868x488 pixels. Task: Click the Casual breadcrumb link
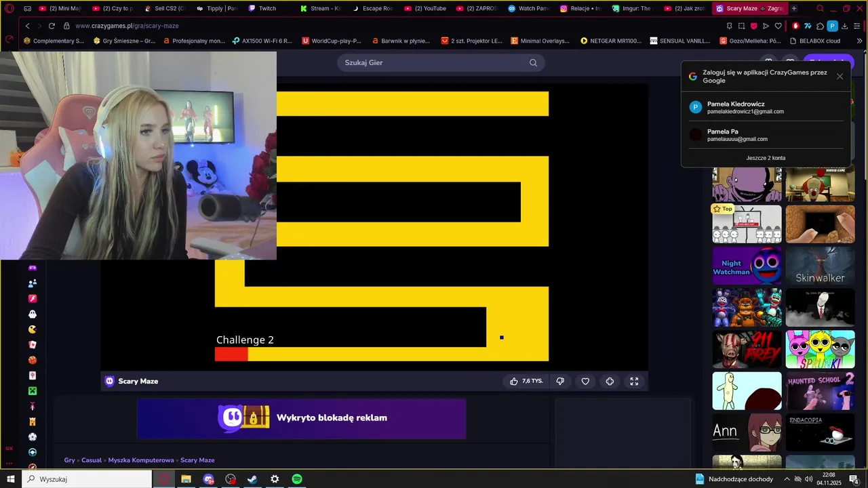click(92, 460)
